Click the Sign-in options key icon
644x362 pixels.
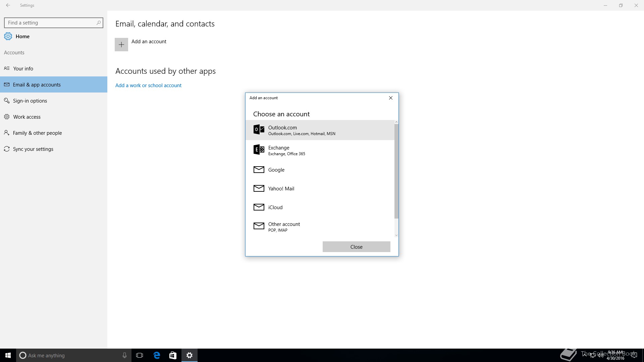(7, 101)
